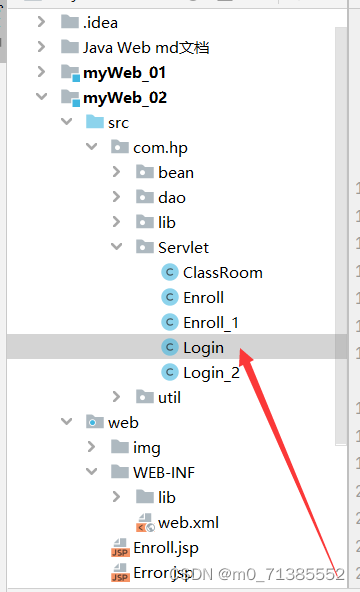Screen dimensions: 360x592
Task: Click the com.hp package icon
Action: 120,147
